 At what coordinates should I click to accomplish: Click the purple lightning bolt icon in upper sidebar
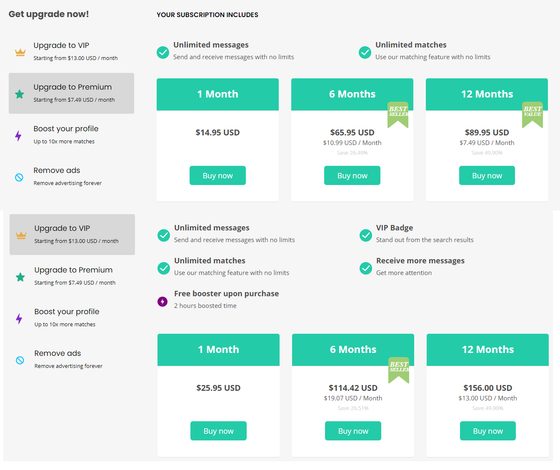(x=18, y=136)
